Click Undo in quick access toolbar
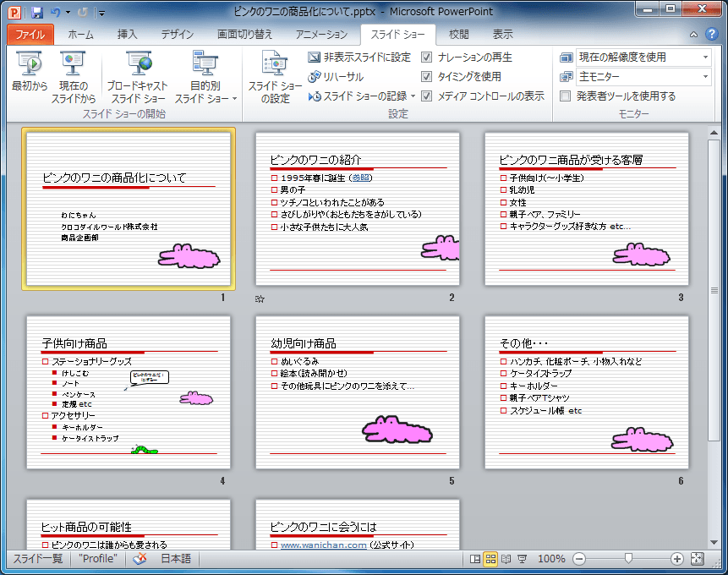The height and width of the screenshot is (575, 728). pos(56,12)
